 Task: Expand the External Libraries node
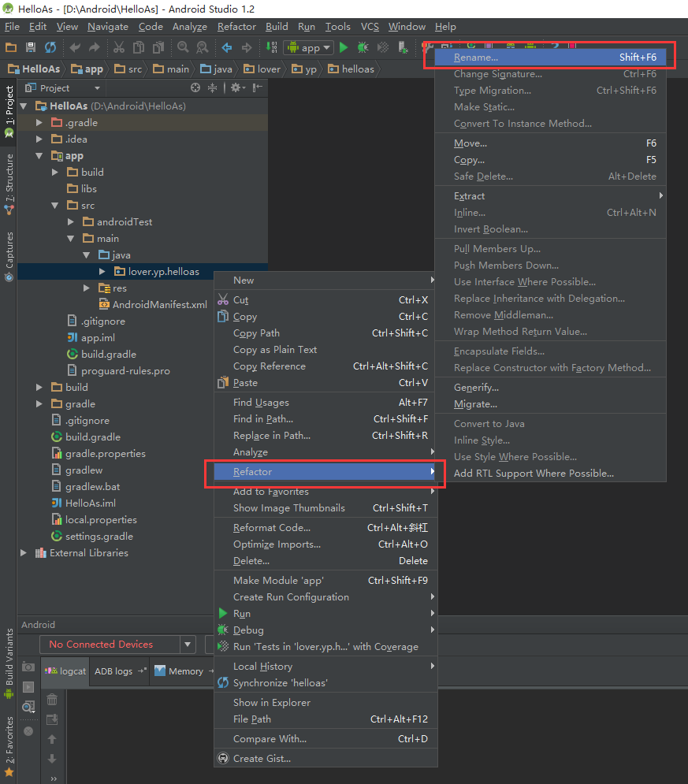24,553
